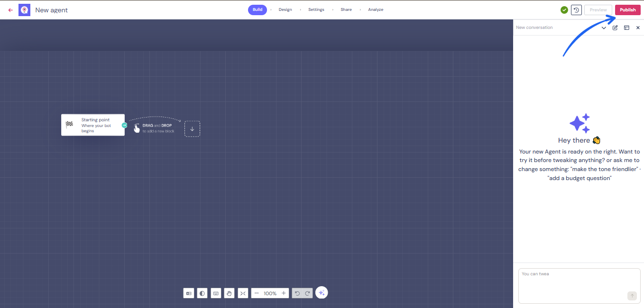Redo the canvas action

coord(307,293)
